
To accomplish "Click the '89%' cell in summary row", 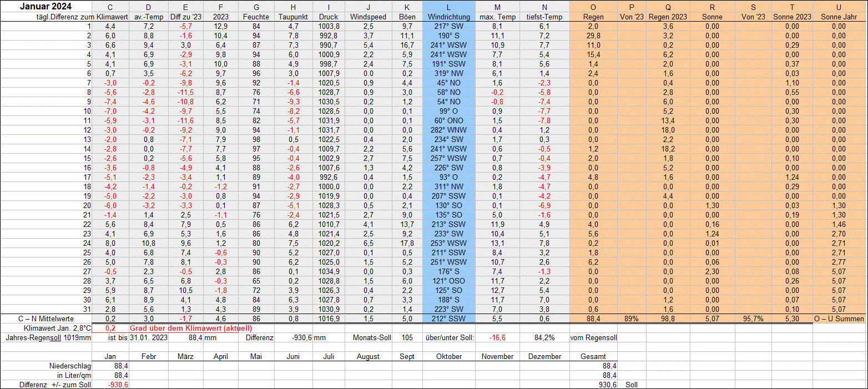I will pos(632,319).
